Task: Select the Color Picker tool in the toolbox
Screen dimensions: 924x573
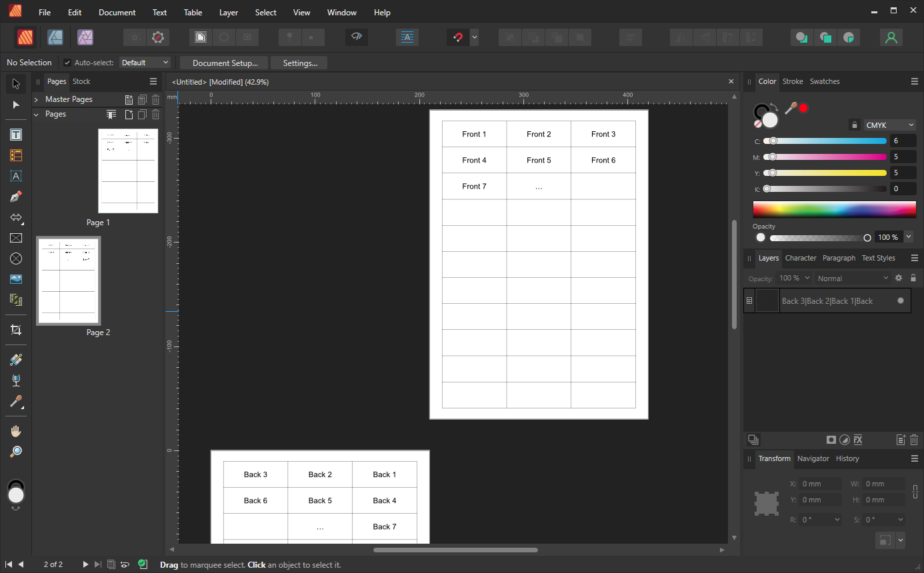Action: (16, 402)
